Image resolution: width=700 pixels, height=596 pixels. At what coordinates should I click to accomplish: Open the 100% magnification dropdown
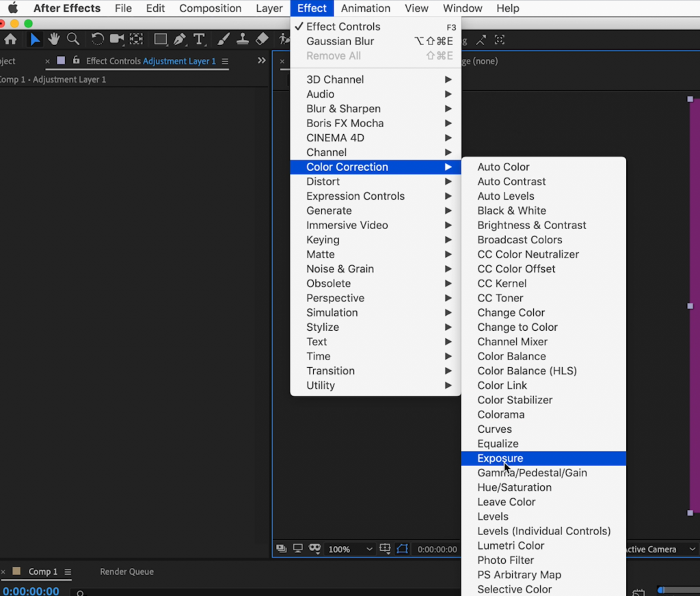(350, 549)
